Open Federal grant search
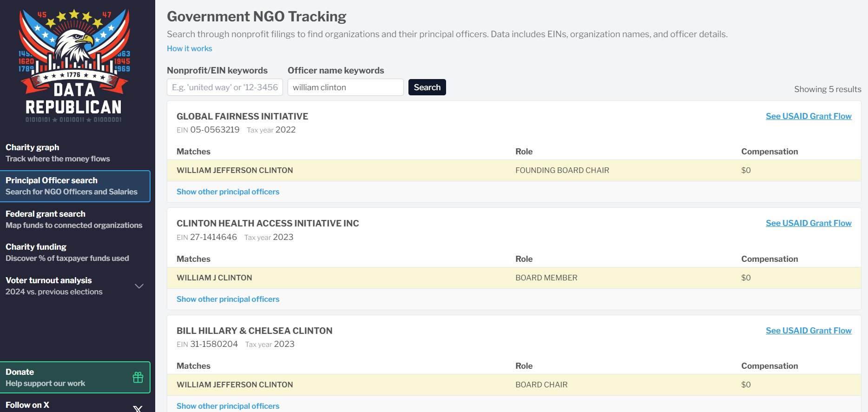 click(75, 219)
